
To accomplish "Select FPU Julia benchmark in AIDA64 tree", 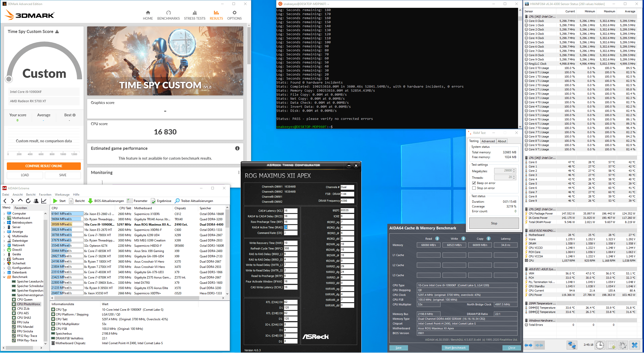I will click(23, 322).
